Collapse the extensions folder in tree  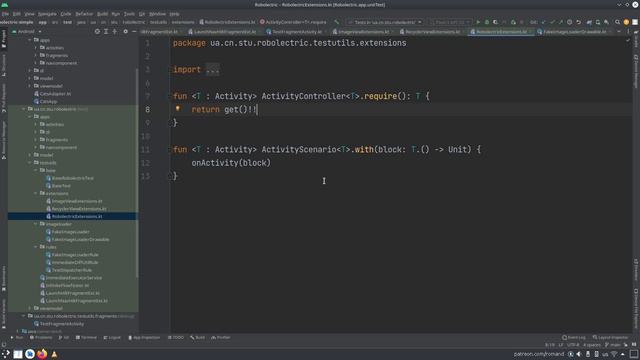click(36, 193)
